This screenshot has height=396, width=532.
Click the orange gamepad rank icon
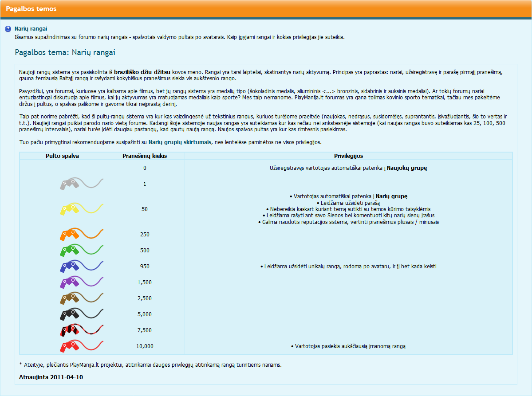point(82,234)
